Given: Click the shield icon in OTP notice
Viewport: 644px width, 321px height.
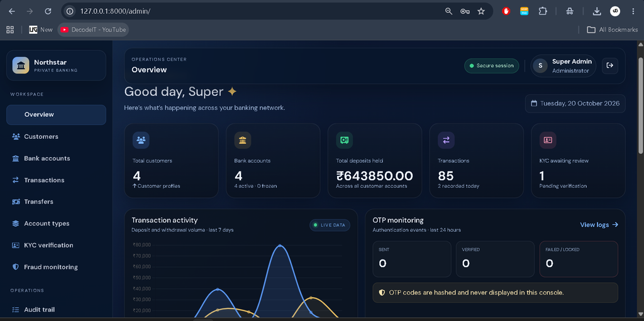Looking at the screenshot, I should [382, 293].
